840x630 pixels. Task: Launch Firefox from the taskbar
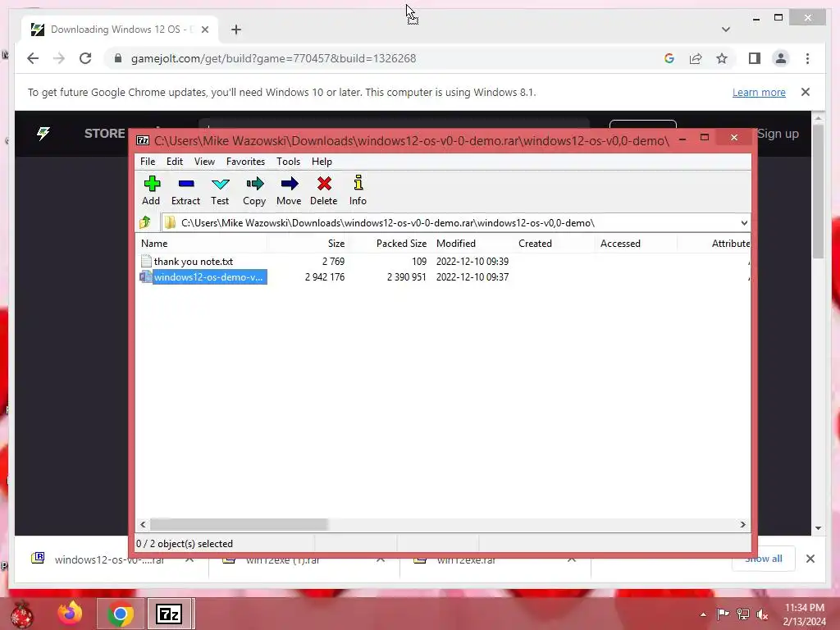tap(71, 614)
